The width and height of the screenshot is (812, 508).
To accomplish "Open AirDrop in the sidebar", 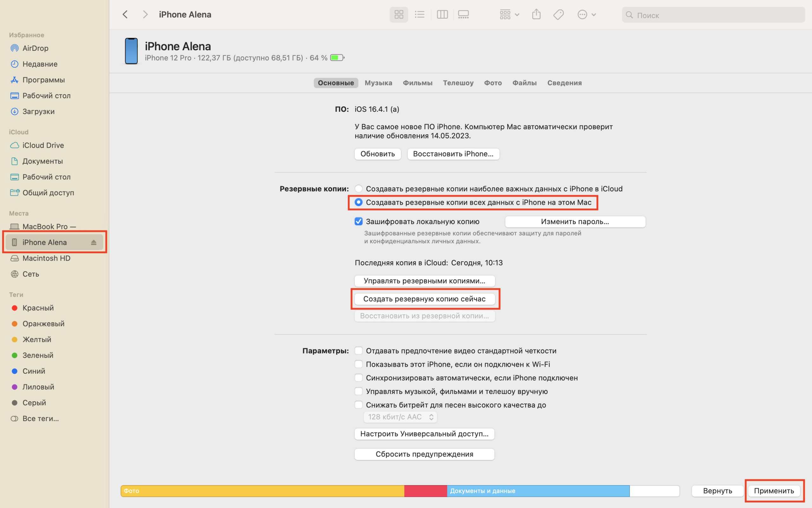I will click(x=54, y=48).
